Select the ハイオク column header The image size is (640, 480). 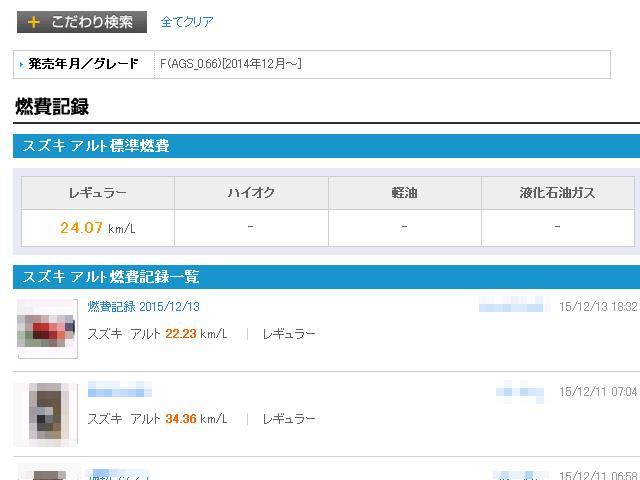coord(251,193)
